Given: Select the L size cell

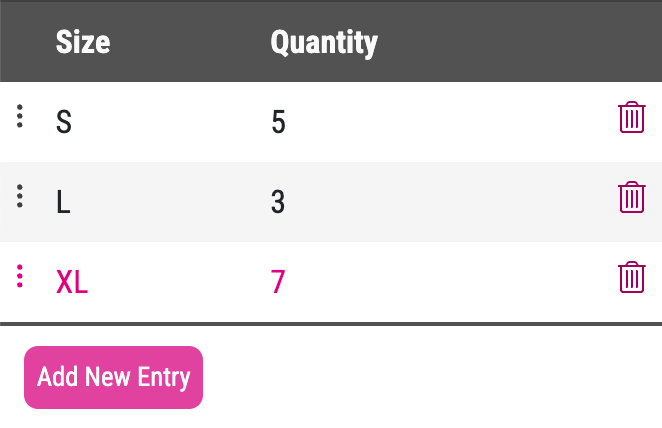Looking at the screenshot, I should [x=64, y=202].
